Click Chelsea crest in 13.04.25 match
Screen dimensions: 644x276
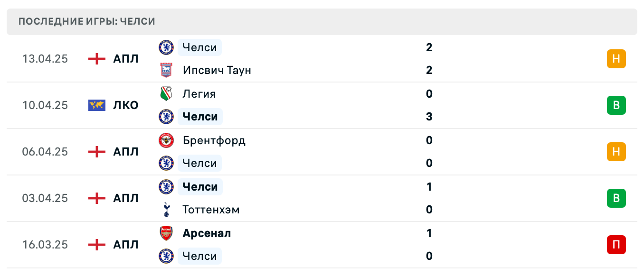[x=166, y=47]
